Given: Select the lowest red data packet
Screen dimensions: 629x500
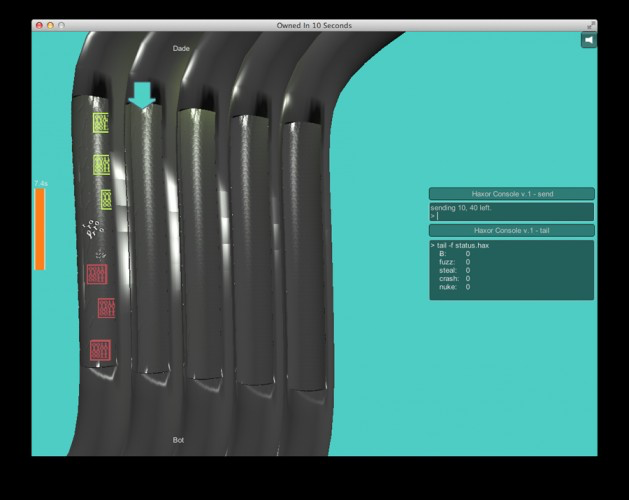Looking at the screenshot, I should 100,350.
